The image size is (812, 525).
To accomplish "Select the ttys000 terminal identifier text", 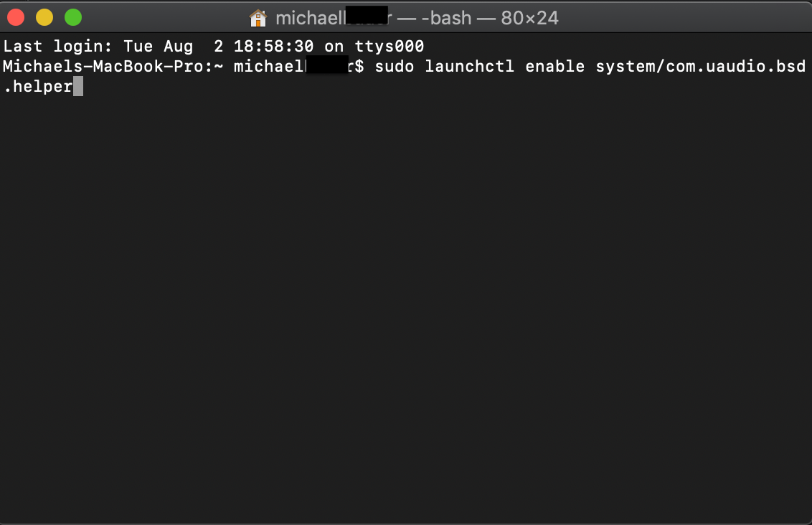I will (x=389, y=46).
